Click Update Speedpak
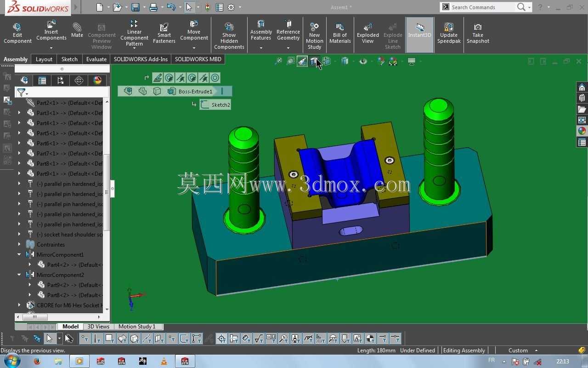The height and width of the screenshot is (368, 588). point(449,34)
